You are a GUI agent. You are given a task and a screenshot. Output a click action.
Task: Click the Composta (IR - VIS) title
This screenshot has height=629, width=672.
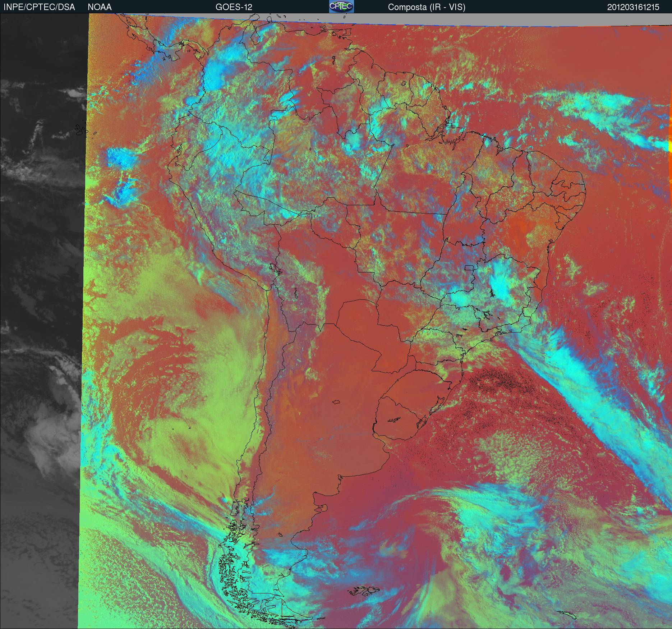(427, 7)
